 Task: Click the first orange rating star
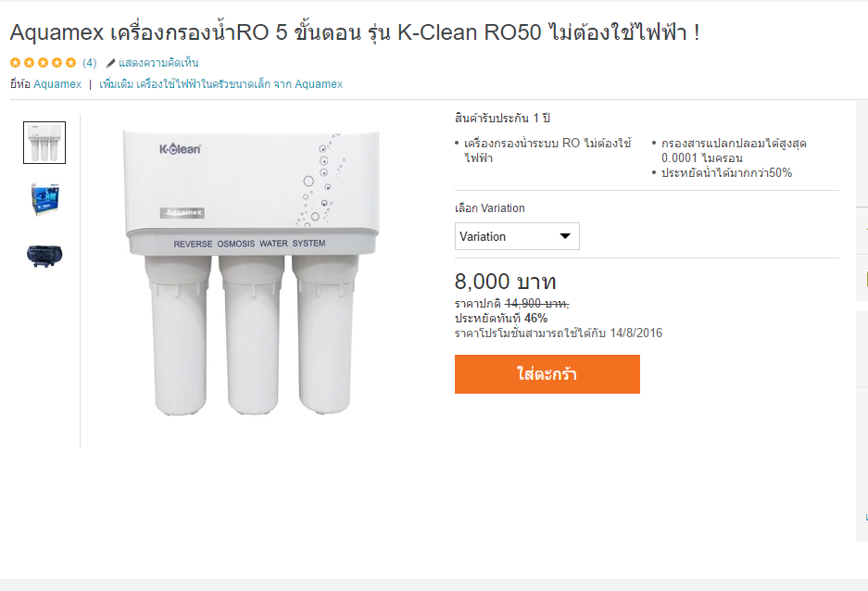pyautogui.click(x=16, y=63)
